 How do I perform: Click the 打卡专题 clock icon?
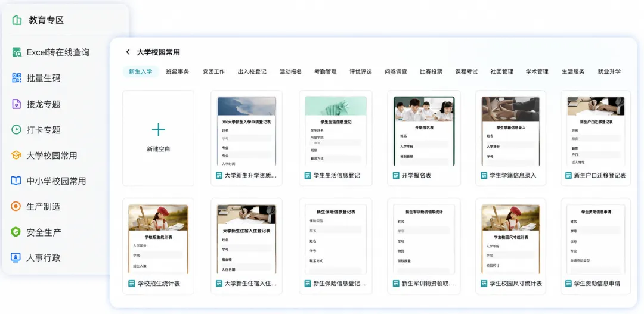16,130
